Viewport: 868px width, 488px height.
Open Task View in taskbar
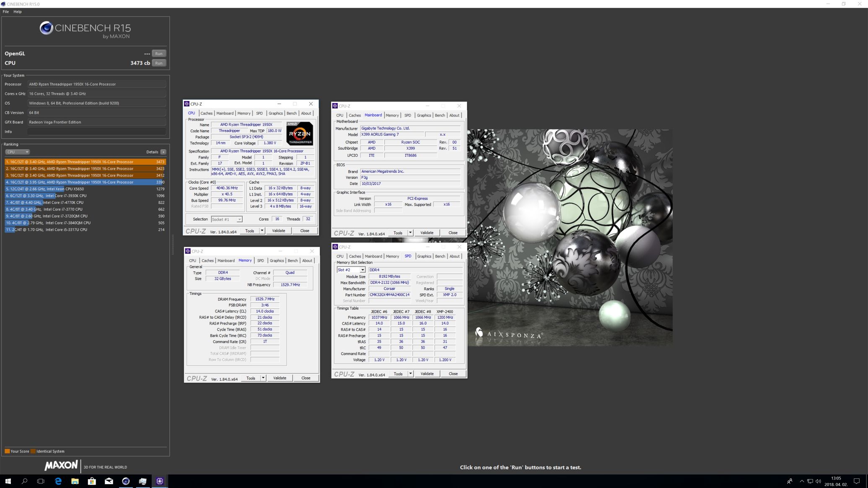[x=41, y=481]
